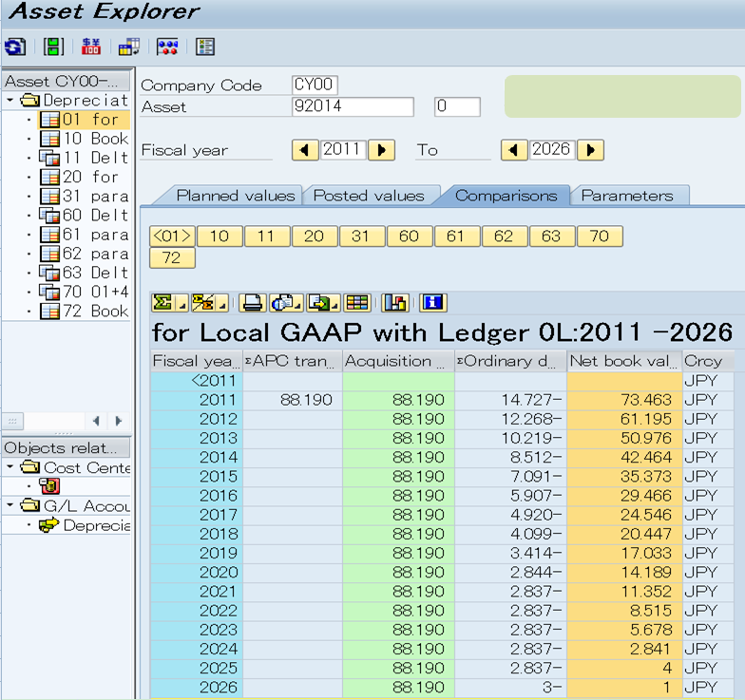This screenshot has height=700, width=745.
Task: Open the currency conversion toolbar icon
Action: tap(91, 47)
